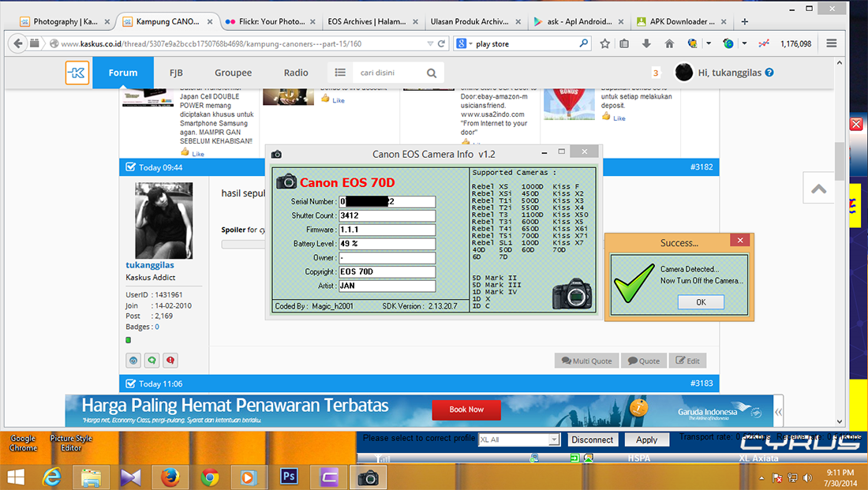Click Apply in modem panel
The image size is (868, 490).
pyautogui.click(x=646, y=440)
